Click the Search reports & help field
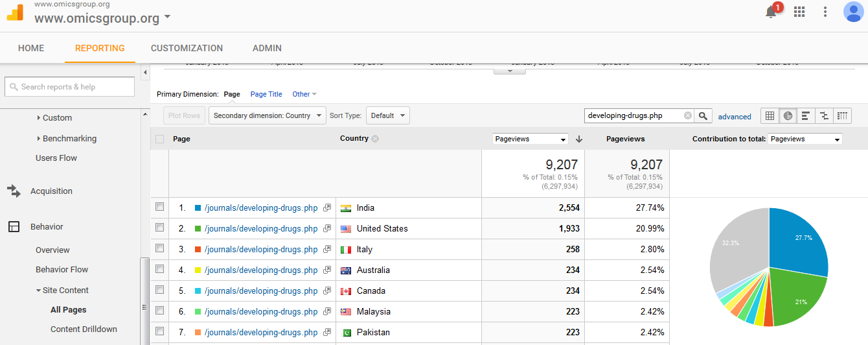The image size is (868, 345). [x=69, y=87]
